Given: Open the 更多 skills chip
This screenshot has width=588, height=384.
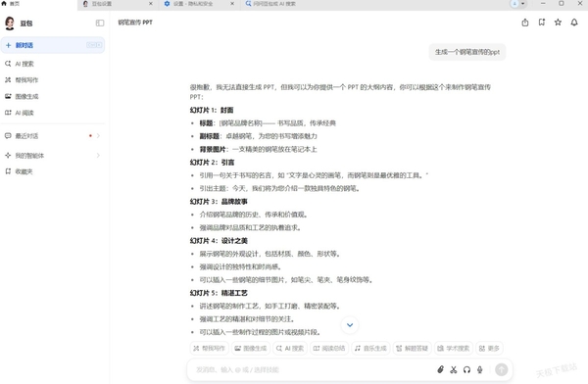Looking at the screenshot, I should coord(489,349).
